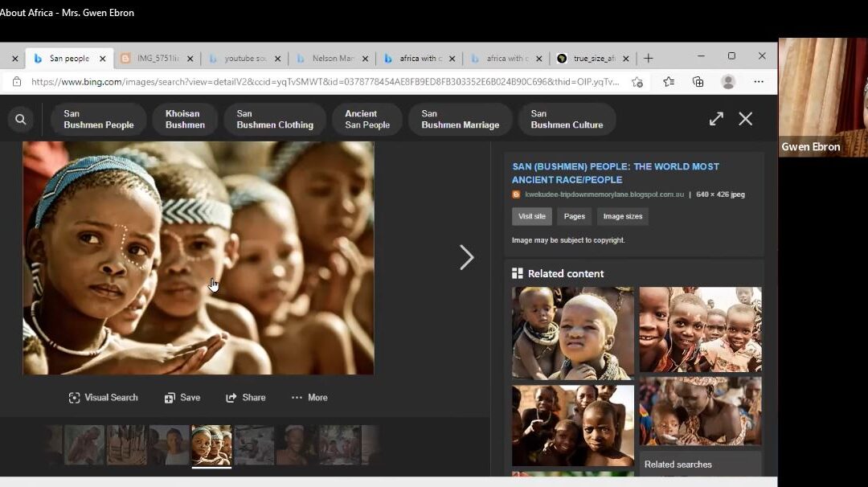Open Edge Settings and more menu
The height and width of the screenshot is (487, 868).
click(x=759, y=82)
